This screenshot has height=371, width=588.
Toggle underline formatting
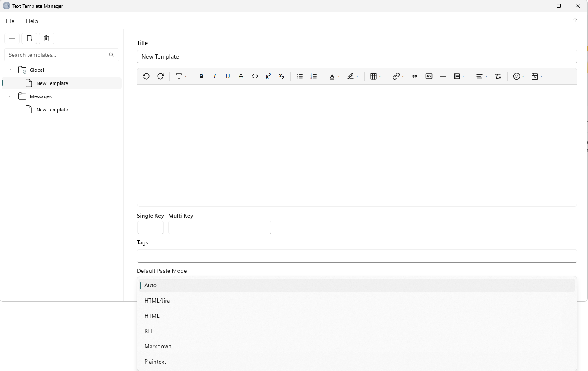[x=228, y=76]
